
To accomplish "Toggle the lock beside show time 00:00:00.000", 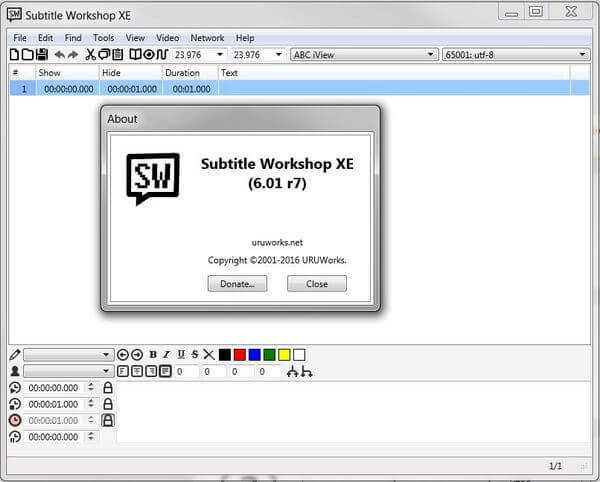I will (x=108, y=388).
